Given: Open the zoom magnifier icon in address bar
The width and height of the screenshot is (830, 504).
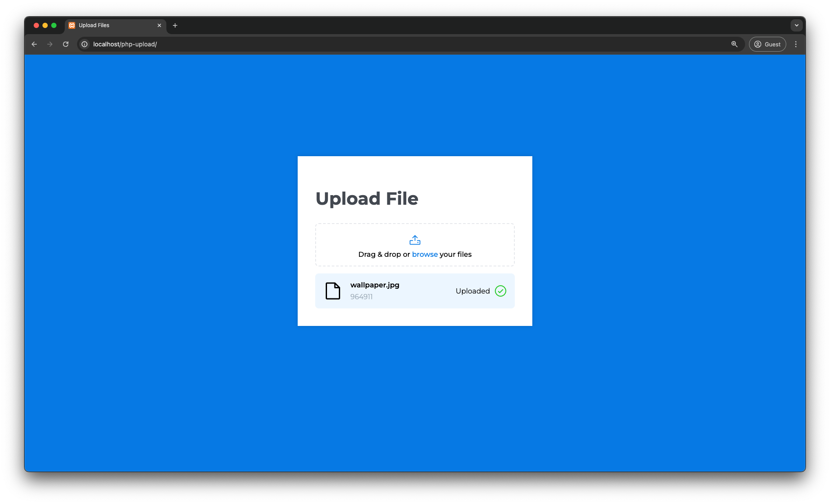Looking at the screenshot, I should click(x=734, y=44).
